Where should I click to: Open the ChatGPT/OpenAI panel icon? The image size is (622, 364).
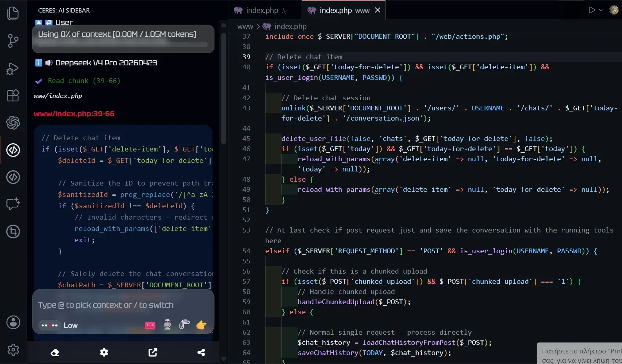pos(13,123)
